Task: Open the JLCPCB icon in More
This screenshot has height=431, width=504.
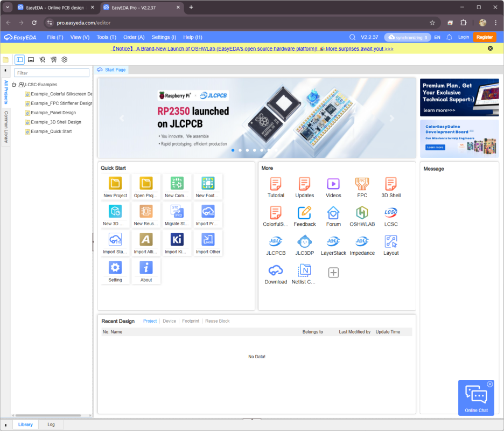Action: (x=276, y=241)
